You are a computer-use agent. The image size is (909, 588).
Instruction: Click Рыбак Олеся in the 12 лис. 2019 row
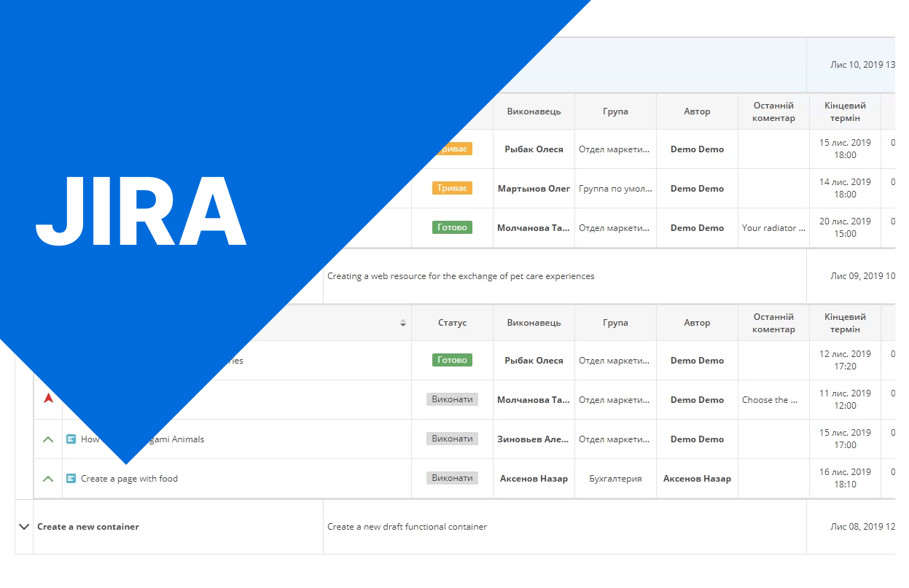[534, 361]
